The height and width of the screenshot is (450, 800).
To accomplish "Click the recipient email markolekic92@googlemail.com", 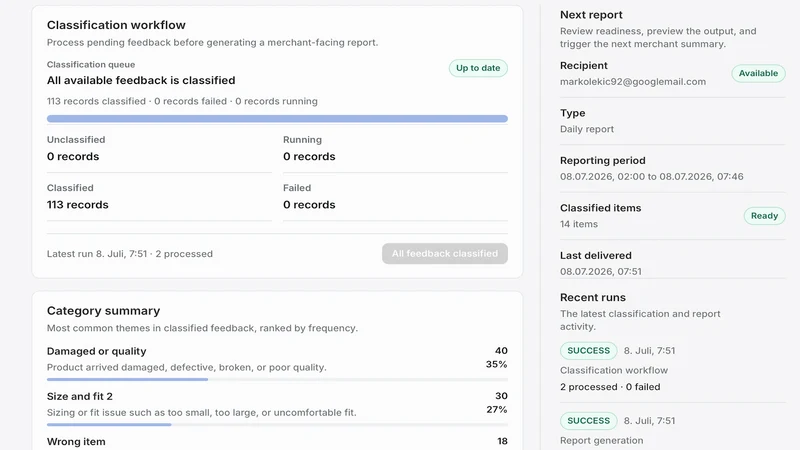I will click(x=633, y=82).
